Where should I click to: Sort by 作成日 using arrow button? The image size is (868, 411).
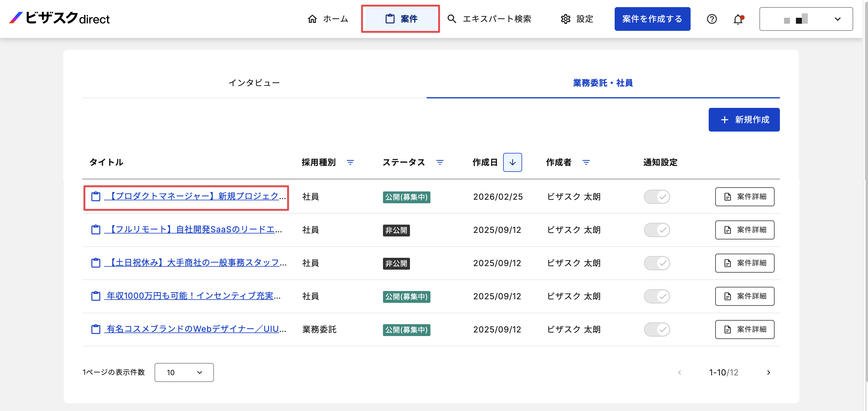(513, 163)
